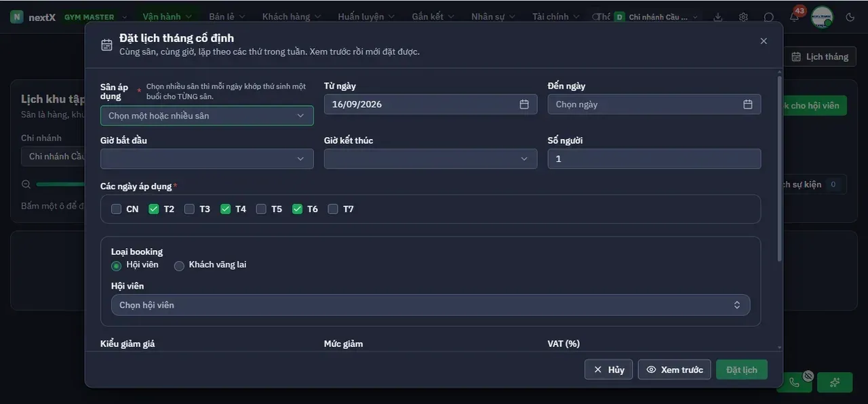Click the green sparkle AI button
Viewport: 868px width, 404px height.
tap(835, 382)
